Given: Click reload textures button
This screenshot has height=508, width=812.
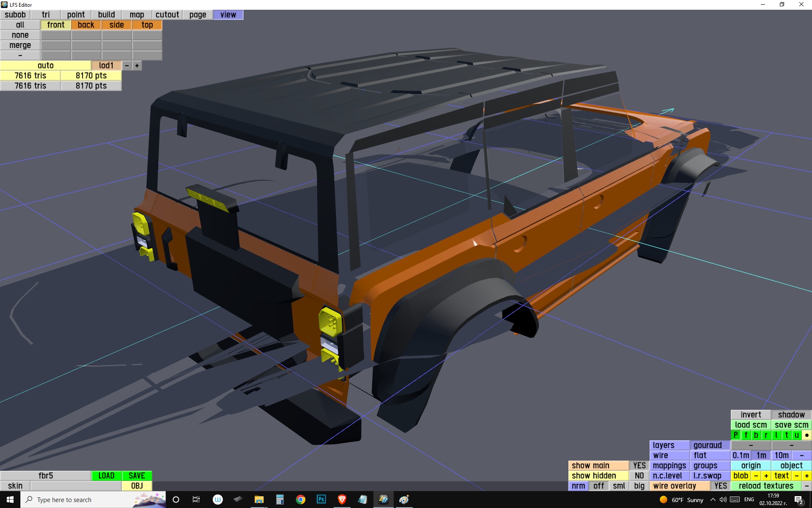Looking at the screenshot, I should click(x=766, y=486).
